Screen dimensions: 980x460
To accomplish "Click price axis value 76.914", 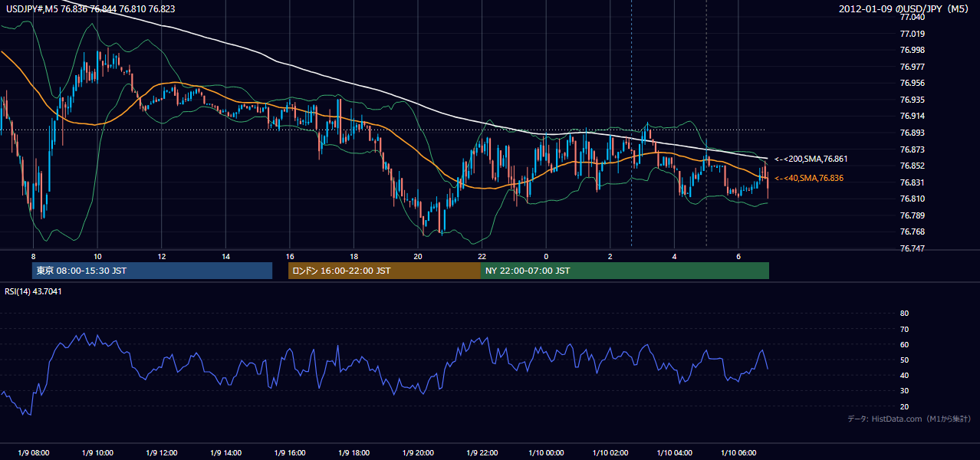I will tap(913, 116).
